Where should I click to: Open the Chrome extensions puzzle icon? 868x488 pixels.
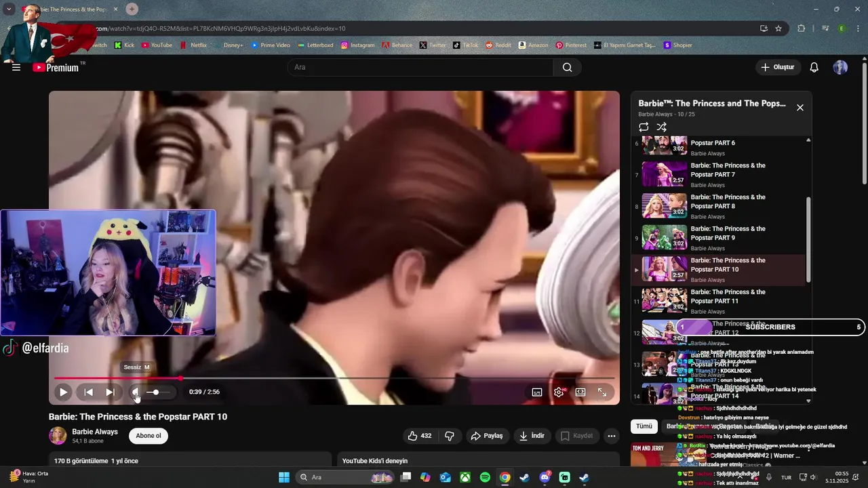tap(802, 28)
